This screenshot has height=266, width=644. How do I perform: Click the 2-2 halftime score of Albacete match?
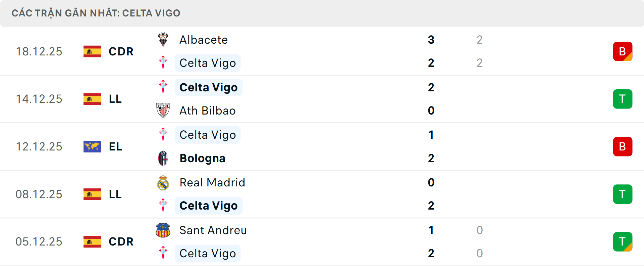pos(479,51)
